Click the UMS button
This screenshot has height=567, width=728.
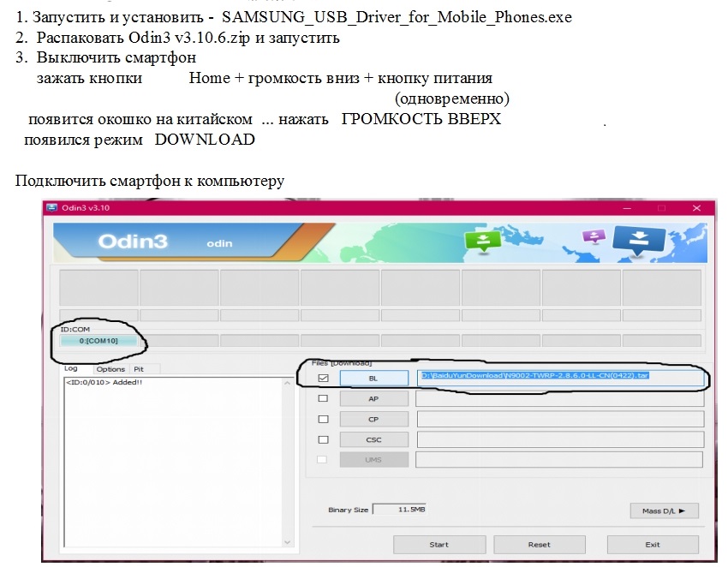coord(373,459)
